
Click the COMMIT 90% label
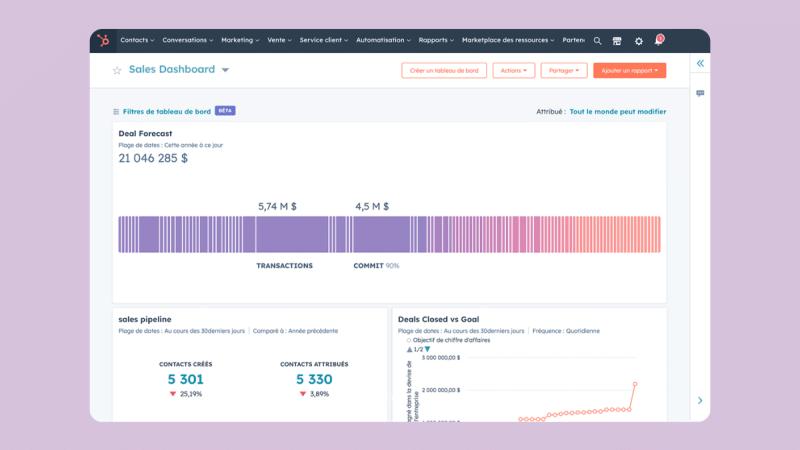376,266
